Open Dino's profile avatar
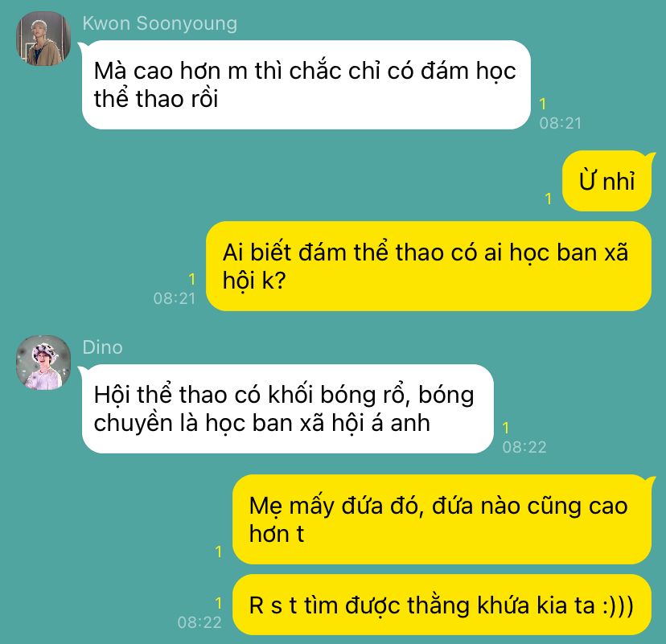Viewport: 666px width, 644px height. click(x=43, y=363)
